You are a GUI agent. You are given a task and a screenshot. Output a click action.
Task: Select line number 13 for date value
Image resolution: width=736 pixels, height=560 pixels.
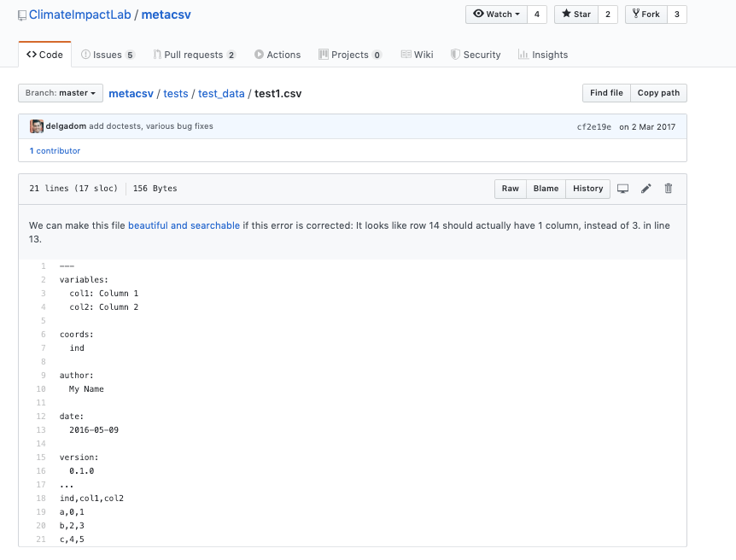(x=41, y=430)
